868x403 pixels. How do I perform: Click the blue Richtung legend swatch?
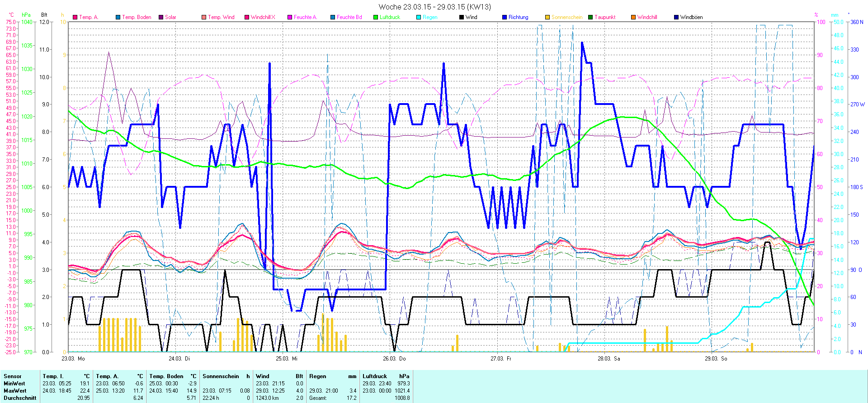[505, 17]
